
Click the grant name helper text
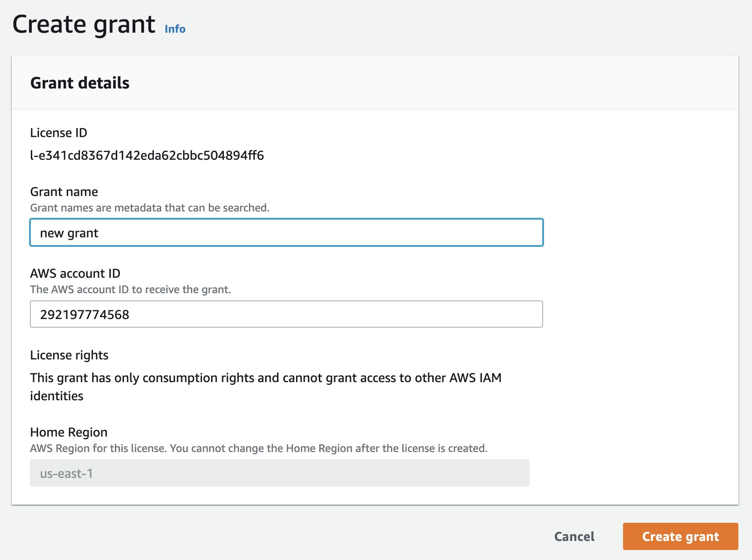tap(150, 208)
